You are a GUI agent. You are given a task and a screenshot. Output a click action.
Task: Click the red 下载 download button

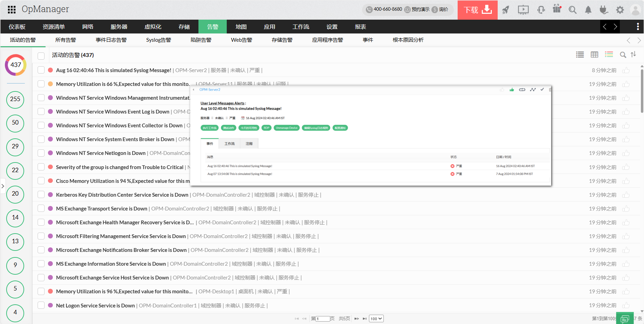click(x=478, y=10)
